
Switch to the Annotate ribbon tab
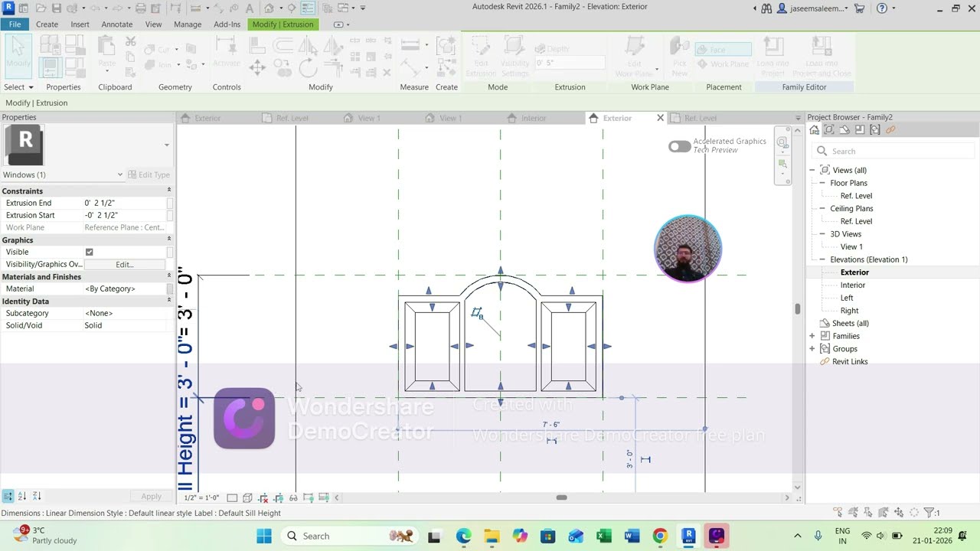click(x=117, y=24)
